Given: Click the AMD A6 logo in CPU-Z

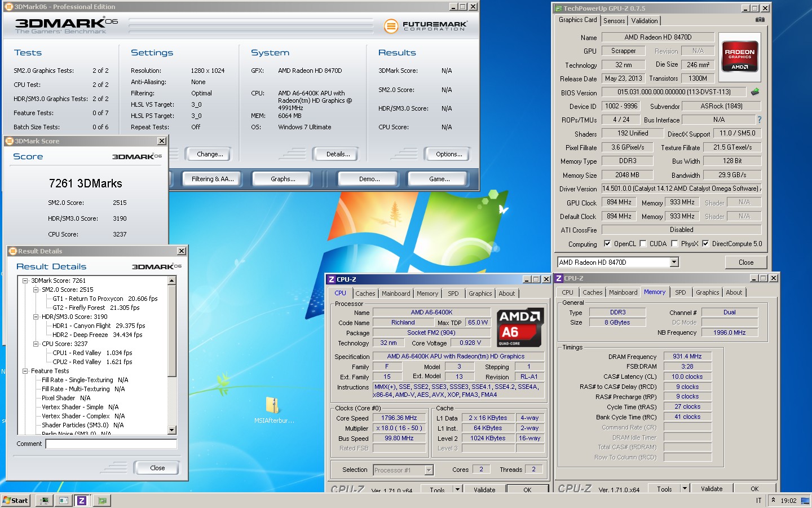Looking at the screenshot, I should coord(519,327).
